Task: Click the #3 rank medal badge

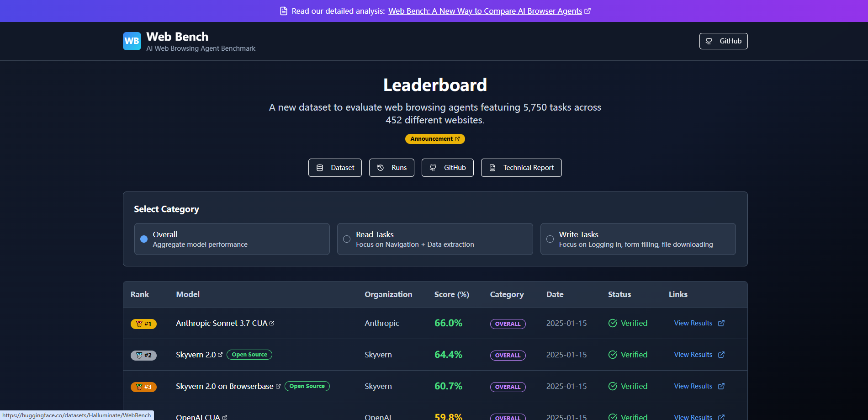Action: (x=143, y=387)
